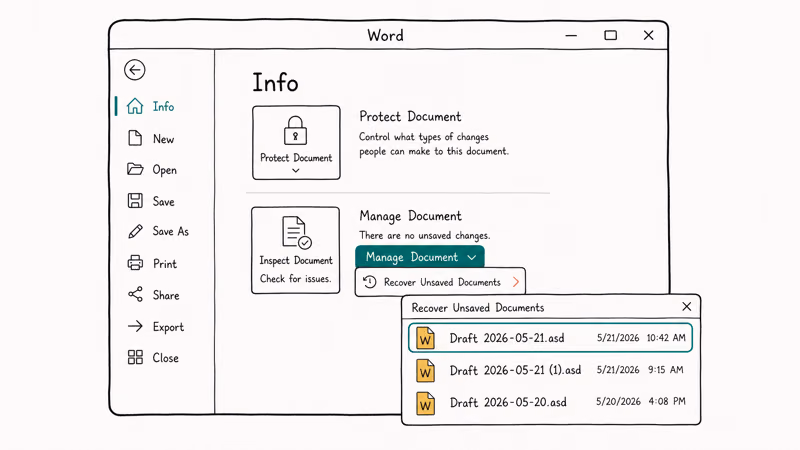Click the Save As pencil icon

click(x=135, y=231)
